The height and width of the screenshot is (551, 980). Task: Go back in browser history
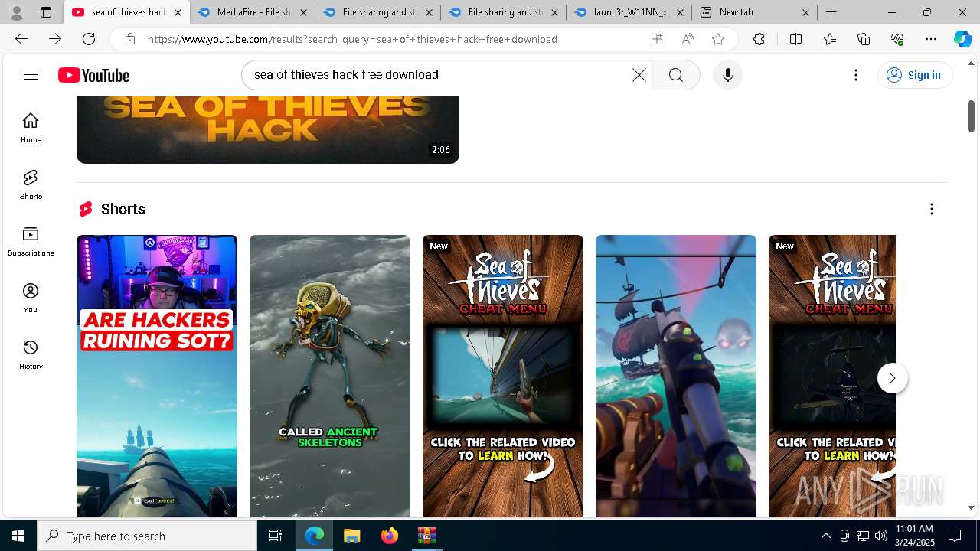[x=21, y=39]
